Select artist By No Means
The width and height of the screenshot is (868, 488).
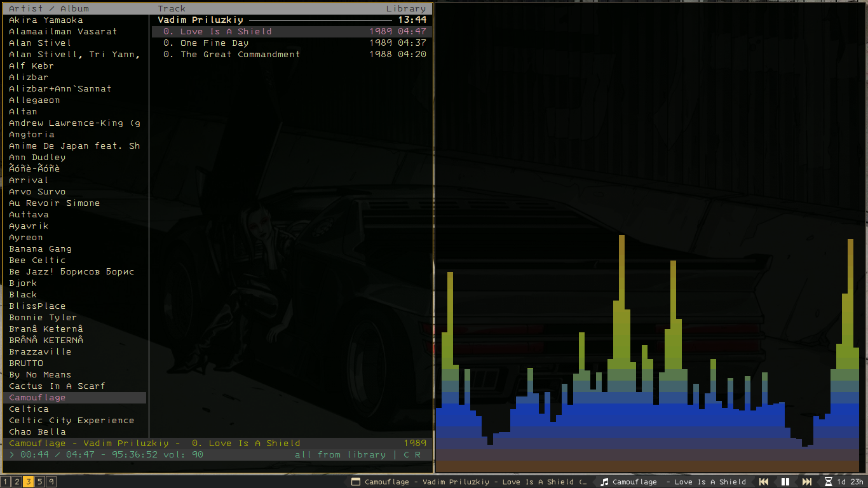click(40, 375)
